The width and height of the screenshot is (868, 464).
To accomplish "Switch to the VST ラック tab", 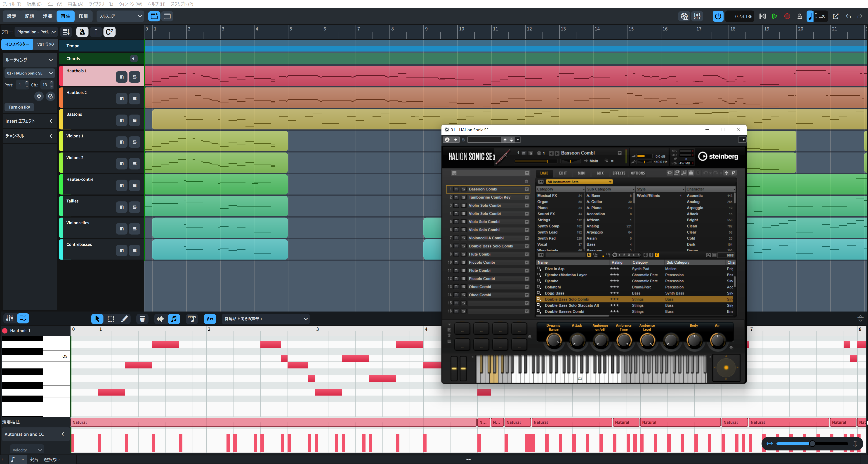I will 45,45.
